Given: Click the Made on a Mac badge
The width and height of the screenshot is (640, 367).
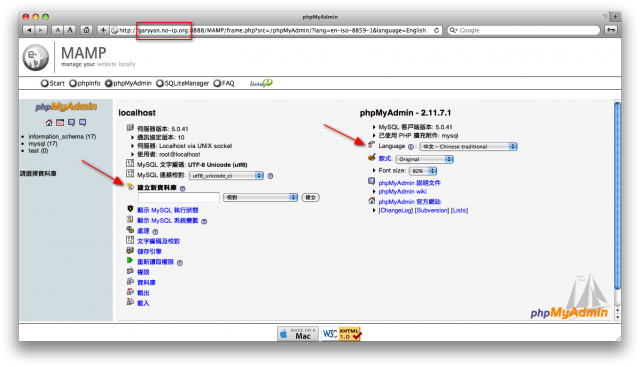Looking at the screenshot, I should click(298, 334).
